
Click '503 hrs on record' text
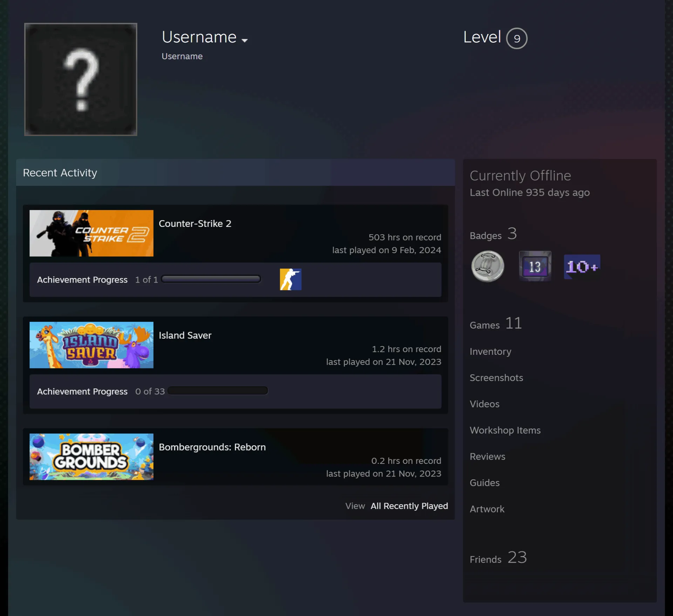pyautogui.click(x=405, y=237)
